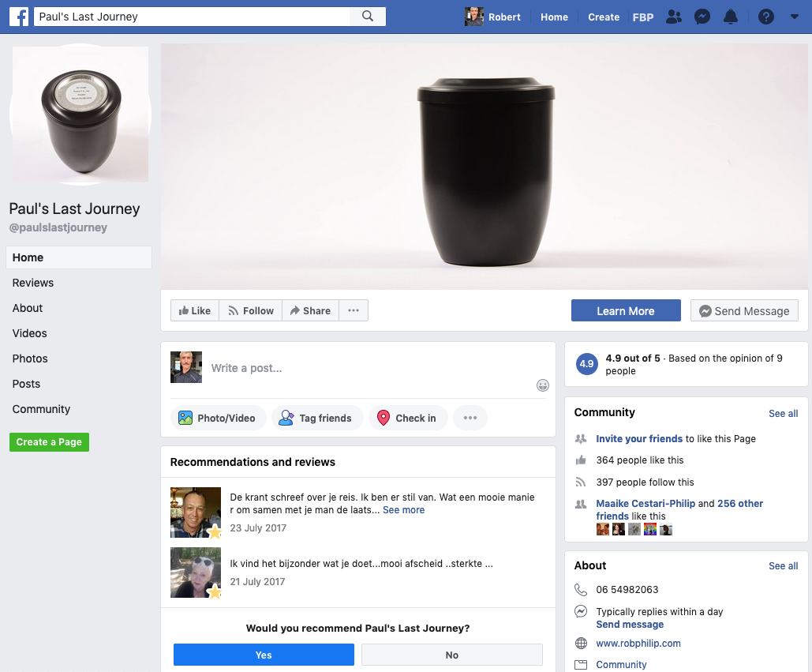The image size is (812, 672).
Task: Answer No to recommending the page
Action: 452,655
